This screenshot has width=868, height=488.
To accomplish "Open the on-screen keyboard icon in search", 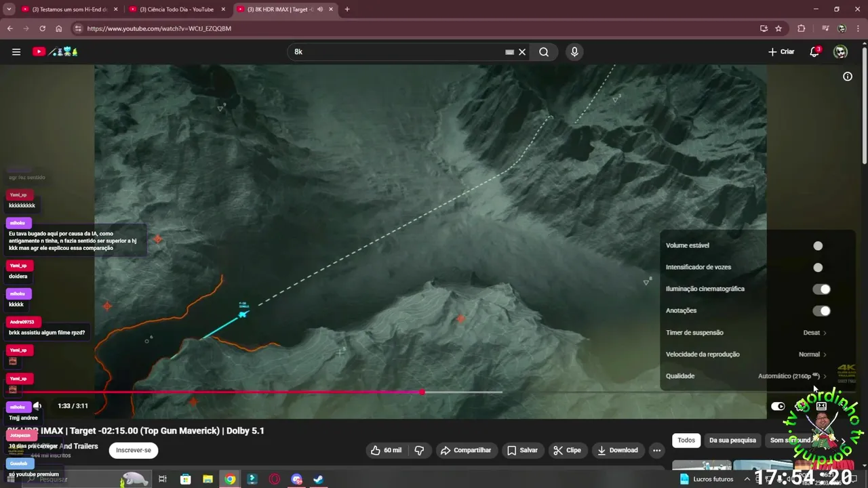I will (x=509, y=52).
